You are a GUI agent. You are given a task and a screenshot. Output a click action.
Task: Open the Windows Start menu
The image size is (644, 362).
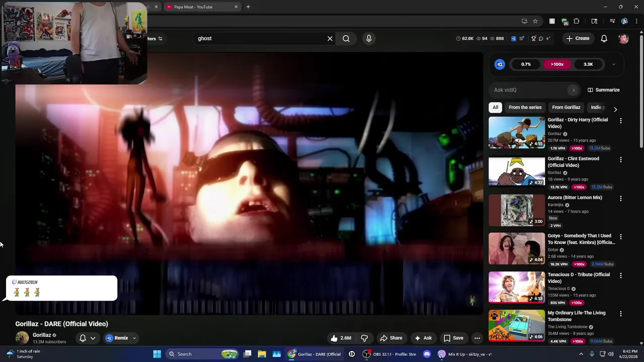coord(157,354)
